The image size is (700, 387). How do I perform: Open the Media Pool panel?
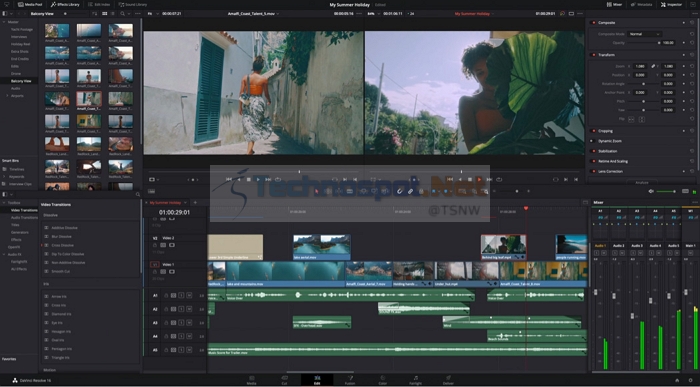click(30, 4)
